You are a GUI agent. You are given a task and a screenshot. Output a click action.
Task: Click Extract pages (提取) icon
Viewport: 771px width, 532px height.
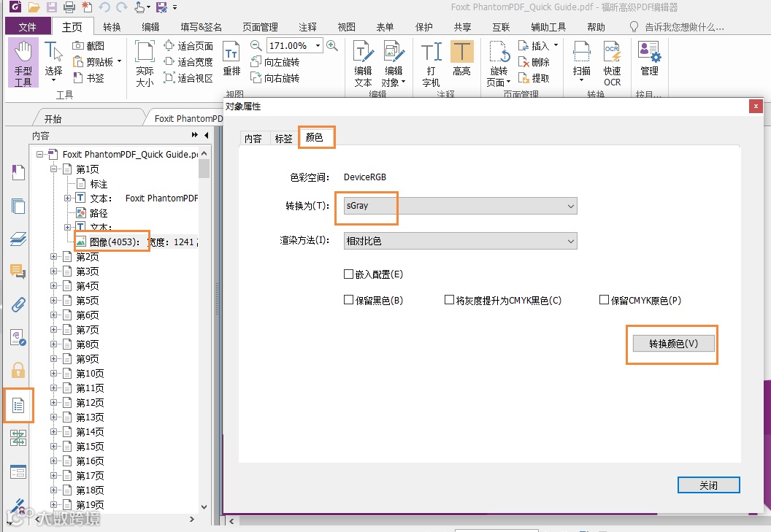(534, 77)
